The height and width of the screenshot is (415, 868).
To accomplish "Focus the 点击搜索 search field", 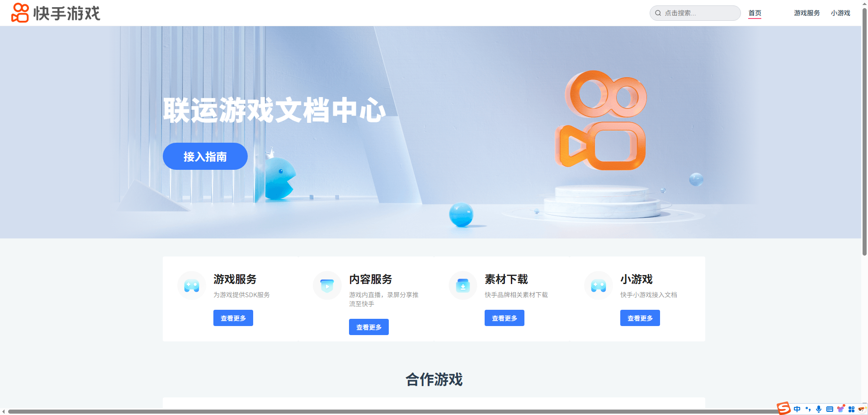I will [695, 13].
